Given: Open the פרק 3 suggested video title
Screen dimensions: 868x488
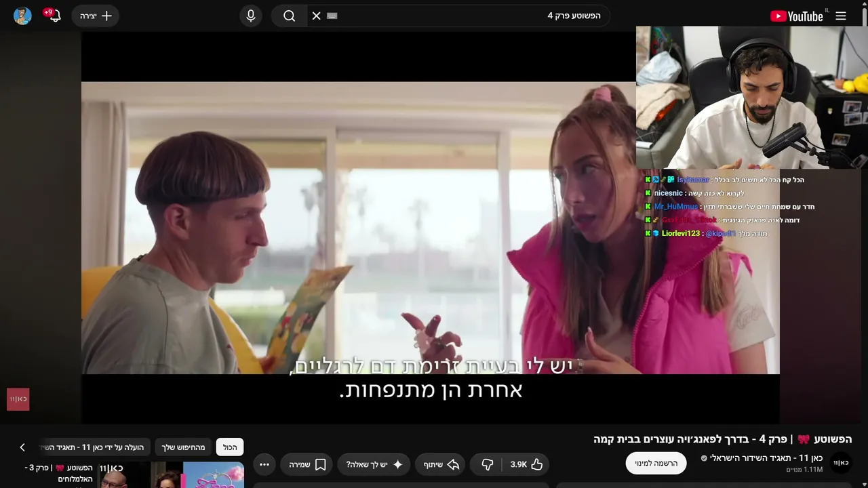Looking at the screenshot, I should pyautogui.click(x=60, y=473).
